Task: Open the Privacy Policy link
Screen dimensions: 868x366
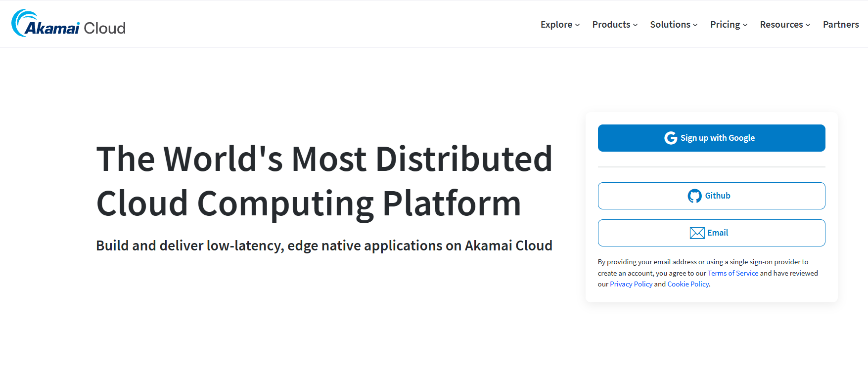Action: [x=631, y=284]
